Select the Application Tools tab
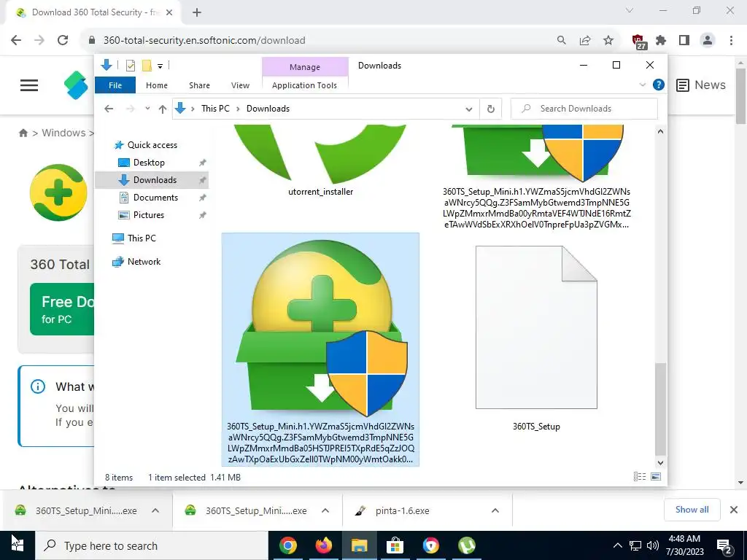This screenshot has height=560, width=747. (304, 85)
